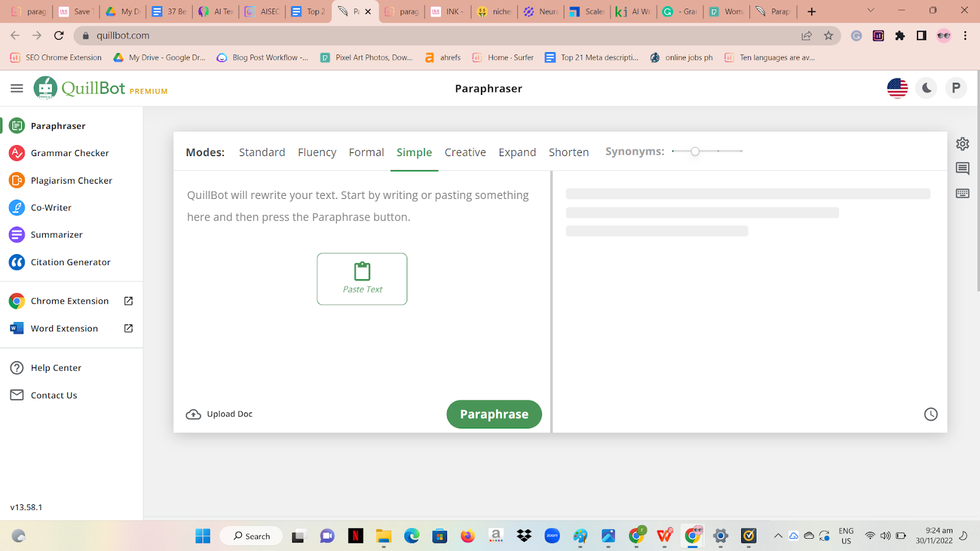The height and width of the screenshot is (551, 980).
Task: Adjust the Synonyms slider handle
Action: 695,151
